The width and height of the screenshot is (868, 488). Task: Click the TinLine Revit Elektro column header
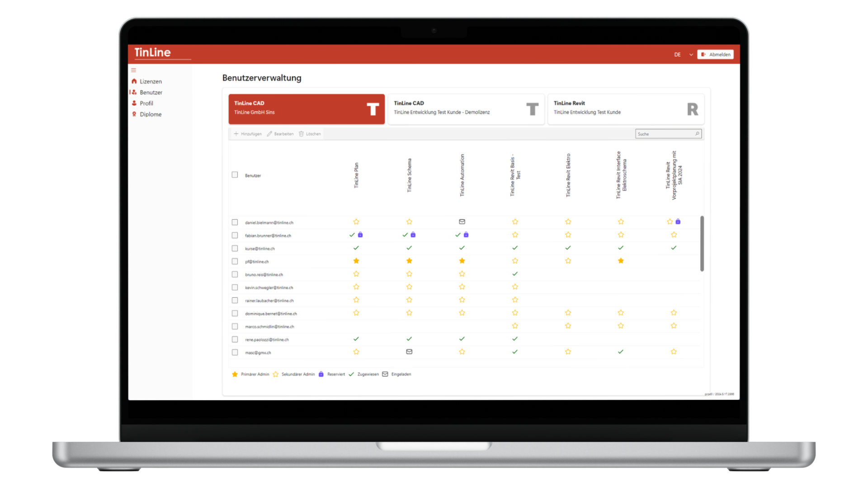(568, 175)
